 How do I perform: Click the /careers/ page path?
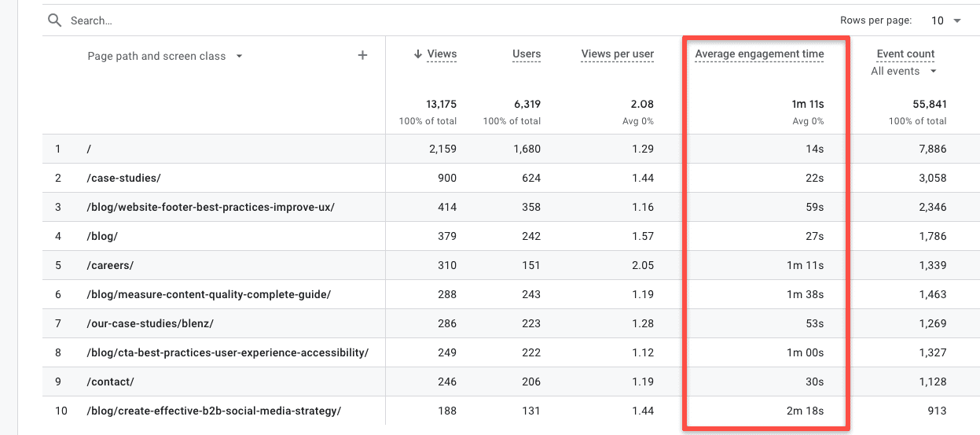coord(112,265)
